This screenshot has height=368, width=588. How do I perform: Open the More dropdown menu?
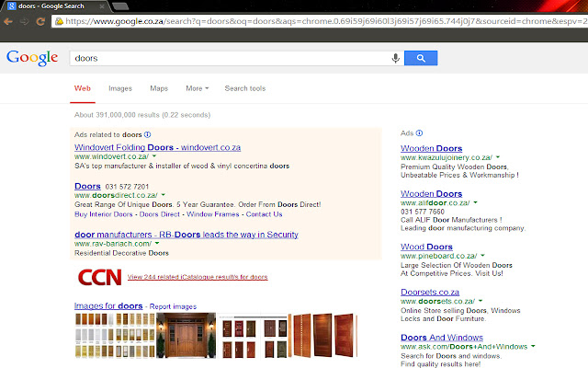click(198, 88)
